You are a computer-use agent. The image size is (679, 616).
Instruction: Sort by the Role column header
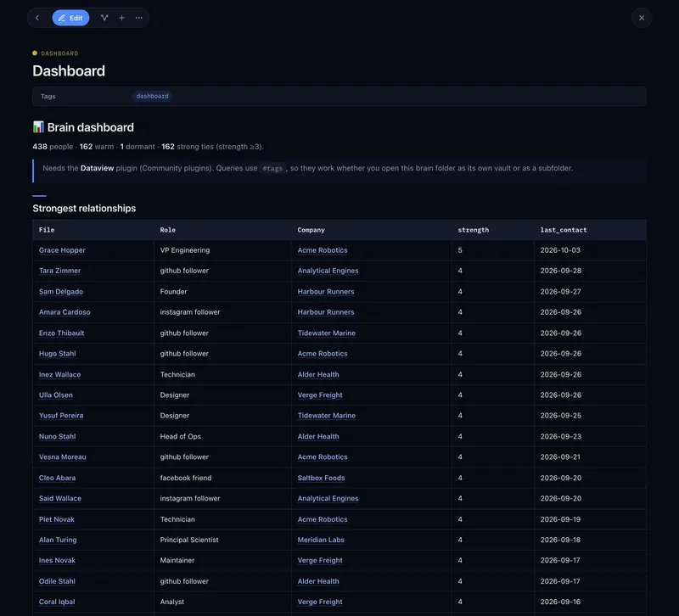(x=167, y=230)
